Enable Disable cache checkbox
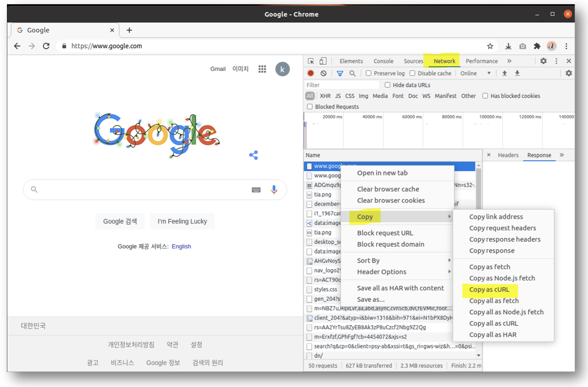This screenshot has height=387, width=588. (412, 73)
